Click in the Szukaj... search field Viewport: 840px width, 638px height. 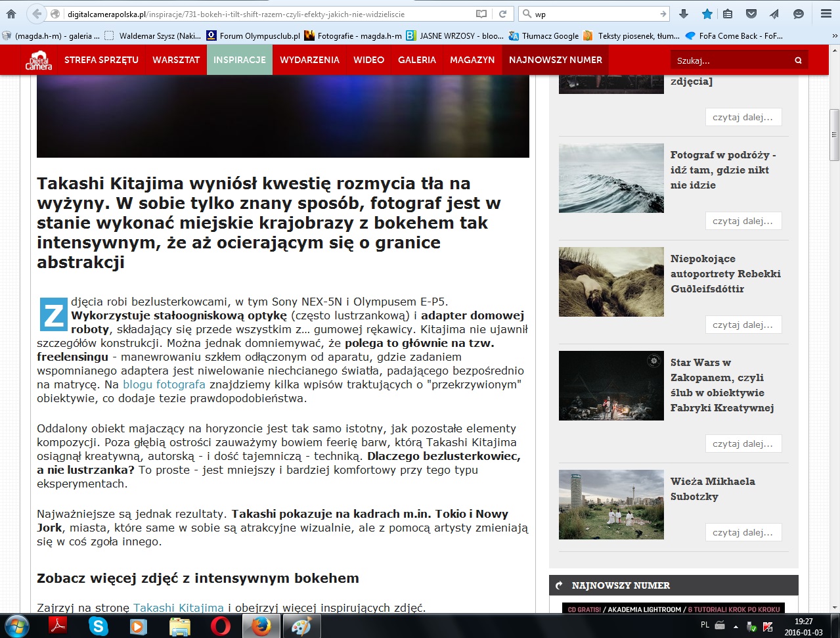click(729, 60)
